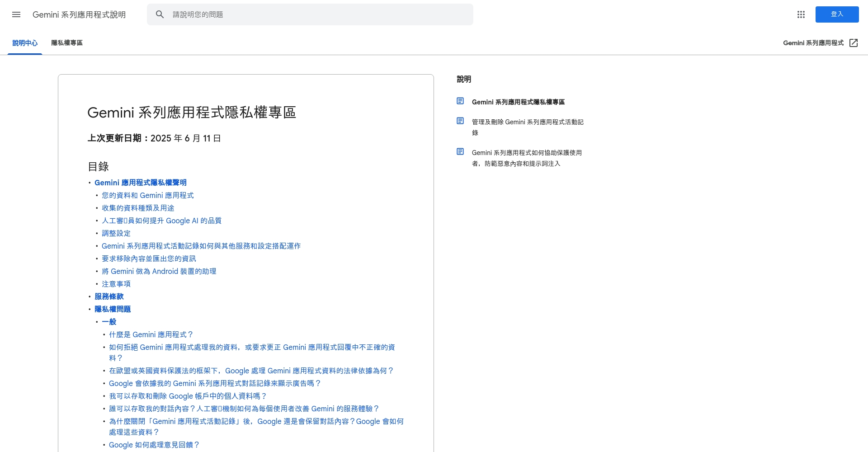Click article icon beside 管理及刪除 Gemini 活動記錄
868x452 pixels.
coord(460,121)
